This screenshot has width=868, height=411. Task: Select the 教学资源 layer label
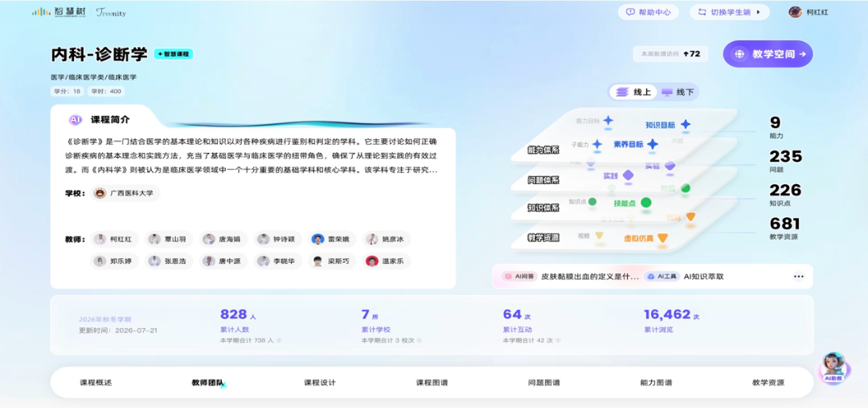click(543, 237)
